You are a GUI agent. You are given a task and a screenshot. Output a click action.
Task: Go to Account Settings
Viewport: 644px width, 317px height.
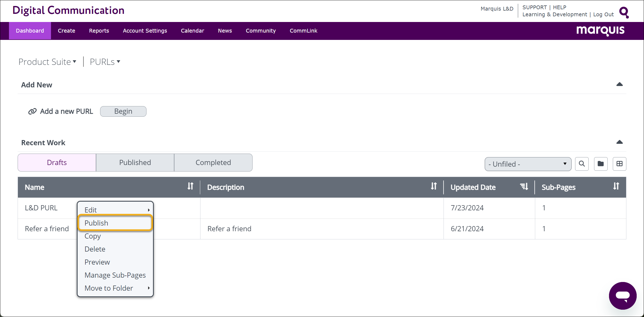pos(145,31)
